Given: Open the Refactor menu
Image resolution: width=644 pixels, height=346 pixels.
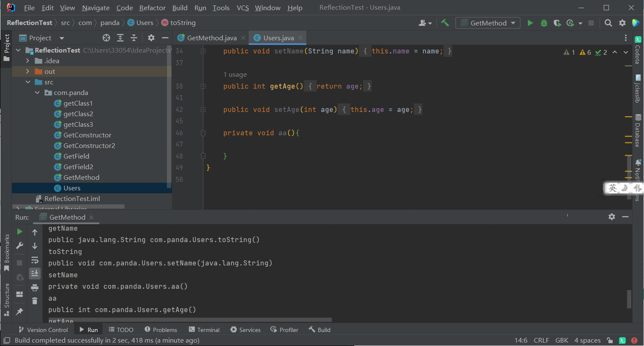Looking at the screenshot, I should tap(153, 8).
